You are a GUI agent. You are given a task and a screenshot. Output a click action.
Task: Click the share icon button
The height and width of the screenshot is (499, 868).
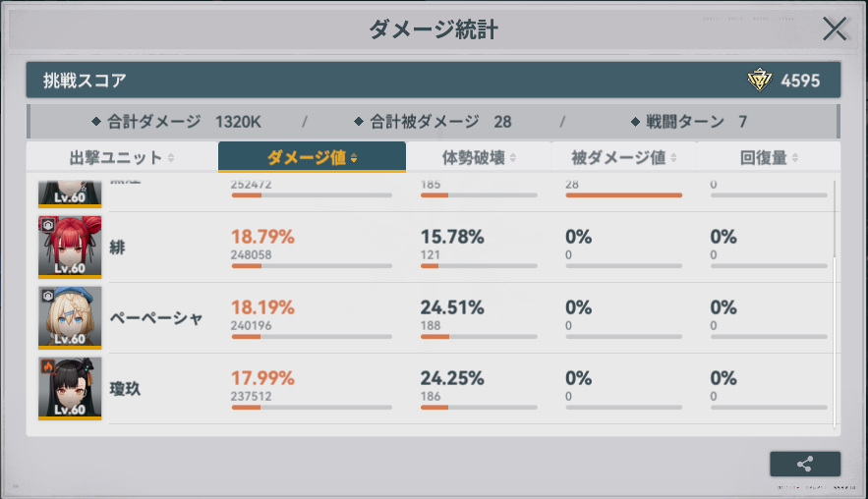point(805,465)
